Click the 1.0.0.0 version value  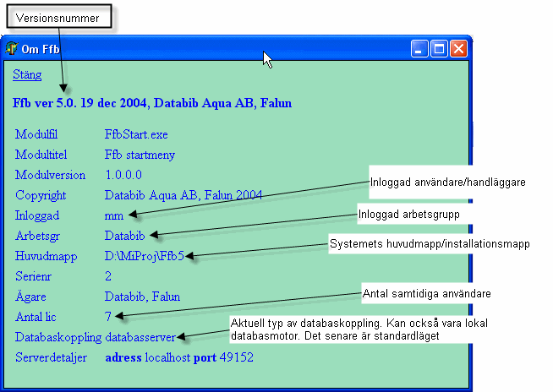point(123,175)
